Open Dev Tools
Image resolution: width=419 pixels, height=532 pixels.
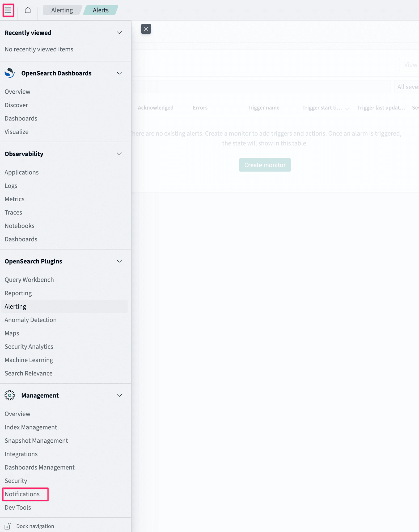click(18, 507)
